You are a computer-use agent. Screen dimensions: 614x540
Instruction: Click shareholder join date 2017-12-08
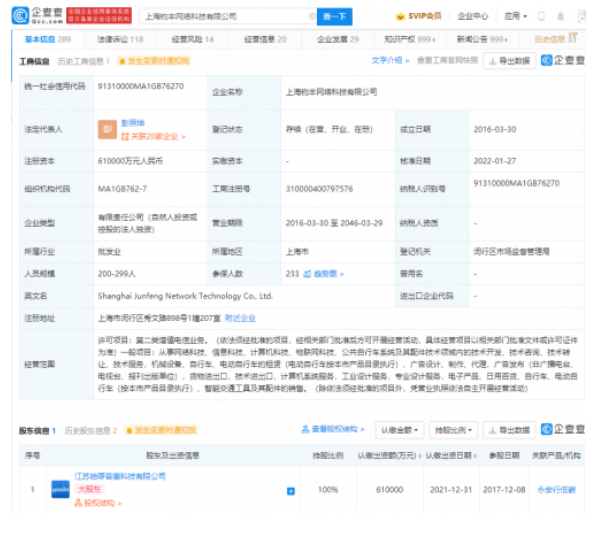click(504, 490)
